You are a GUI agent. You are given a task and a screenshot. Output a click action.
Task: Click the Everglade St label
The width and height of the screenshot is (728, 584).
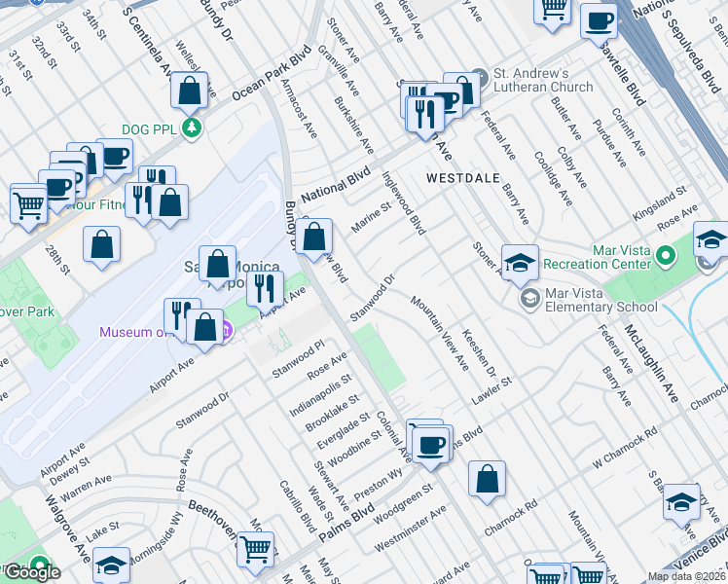344,431
